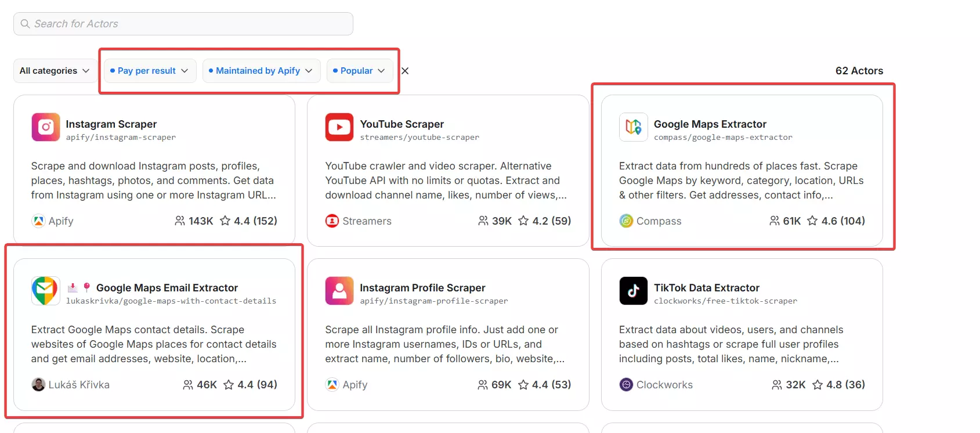This screenshot has height=433, width=980.
Task: Expand the Pay per result filter
Action: coord(150,71)
